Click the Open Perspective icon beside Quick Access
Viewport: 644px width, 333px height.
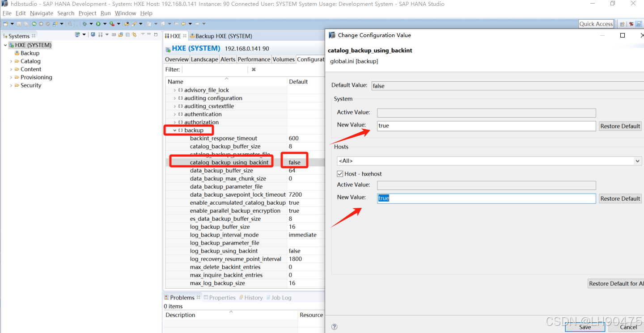622,24
